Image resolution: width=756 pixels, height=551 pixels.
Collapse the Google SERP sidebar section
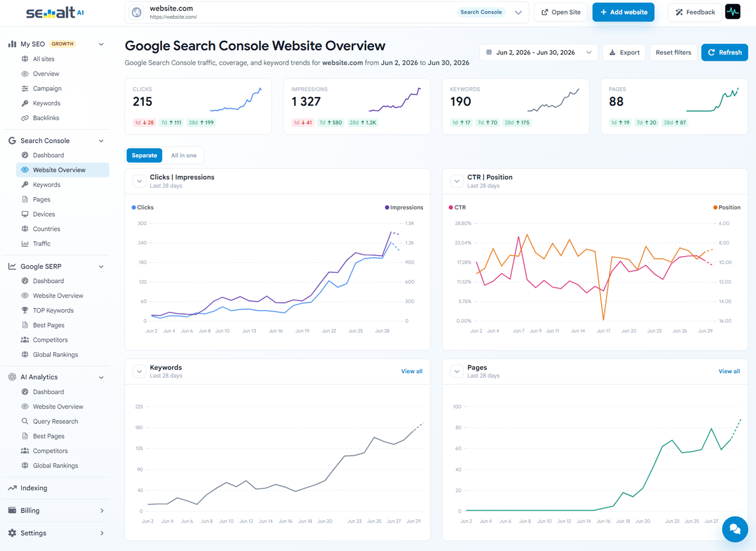[x=101, y=267]
